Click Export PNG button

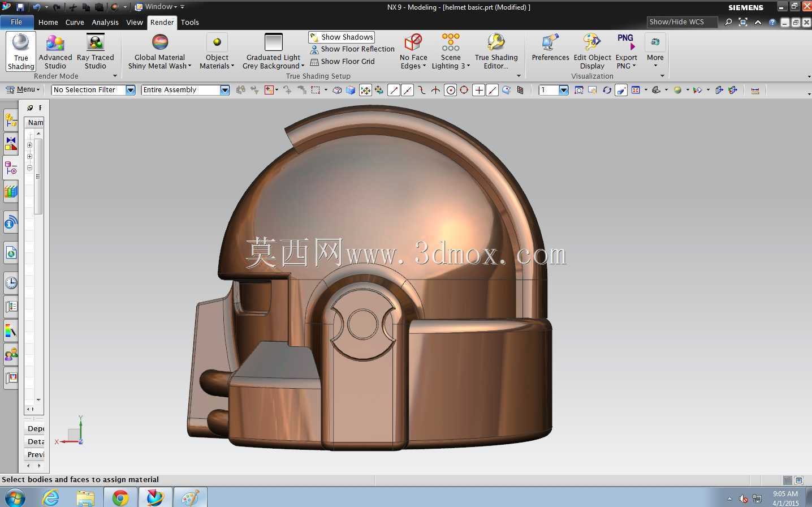pyautogui.click(x=626, y=51)
